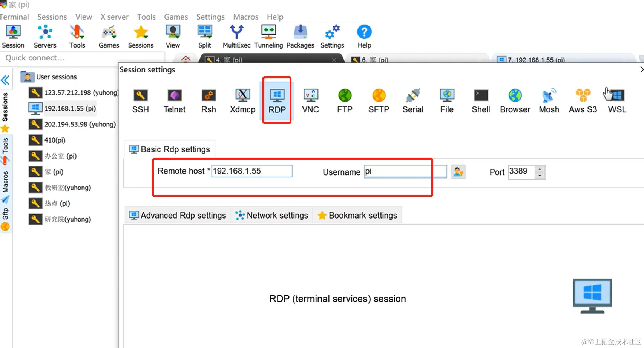Select the 热点 (pi) session
Image resolution: width=644 pixels, height=348 pixels.
(x=50, y=203)
